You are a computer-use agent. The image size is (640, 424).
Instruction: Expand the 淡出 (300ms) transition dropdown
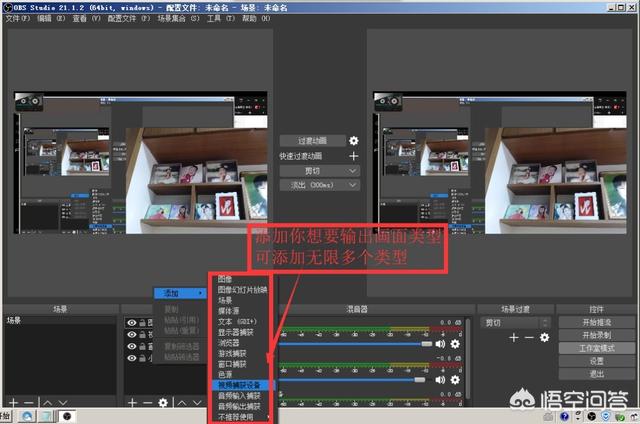pyautogui.click(x=319, y=185)
